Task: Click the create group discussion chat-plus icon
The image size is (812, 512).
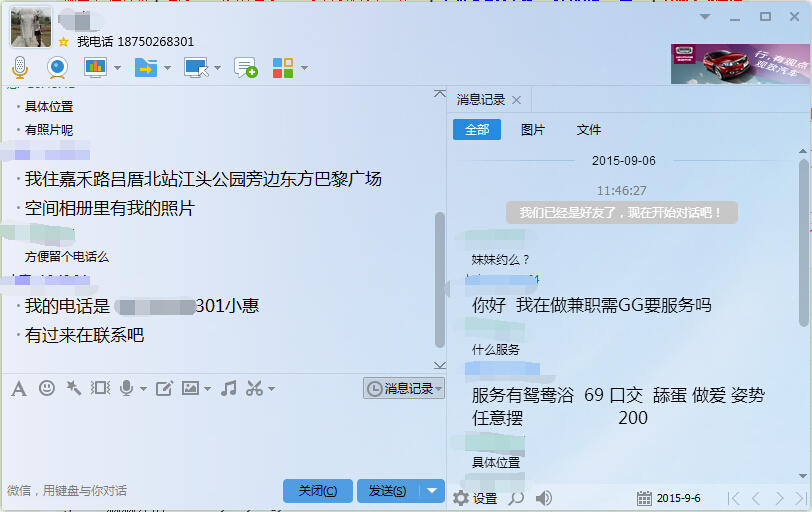Action: [x=245, y=67]
